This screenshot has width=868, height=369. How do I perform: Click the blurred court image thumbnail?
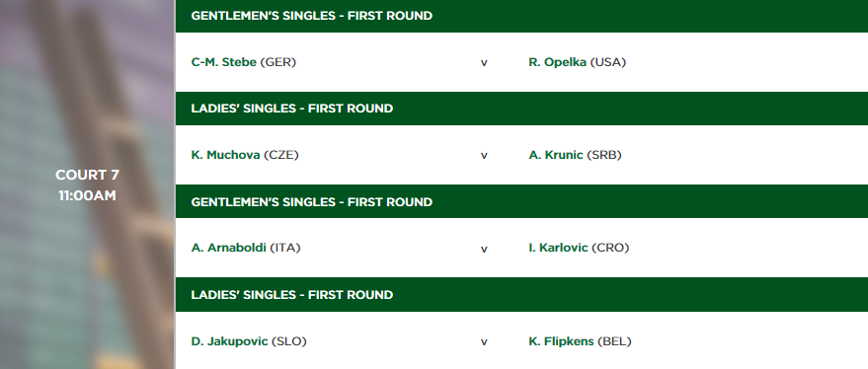pyautogui.click(x=87, y=184)
